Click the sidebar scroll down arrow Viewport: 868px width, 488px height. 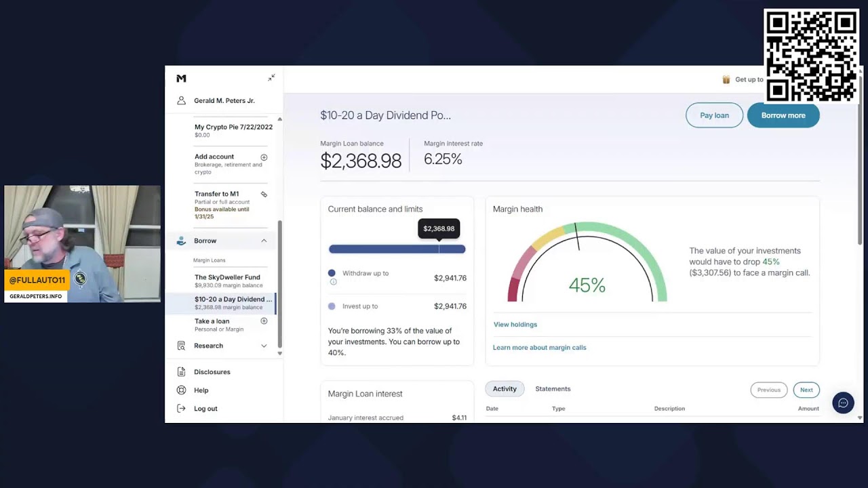coord(279,353)
